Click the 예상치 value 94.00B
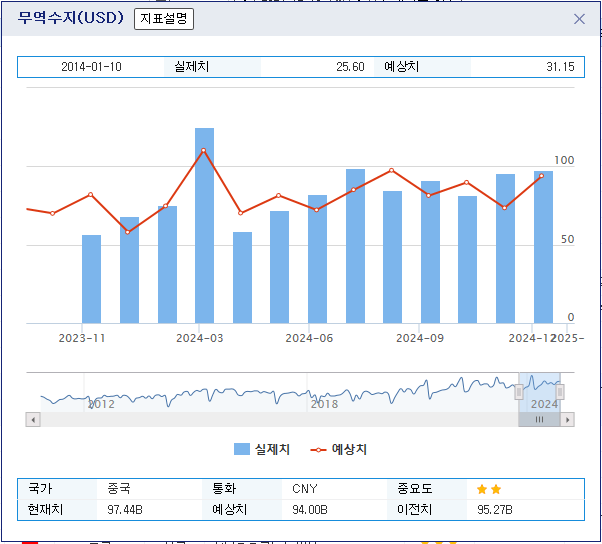This screenshot has height=544, width=602. (x=309, y=510)
